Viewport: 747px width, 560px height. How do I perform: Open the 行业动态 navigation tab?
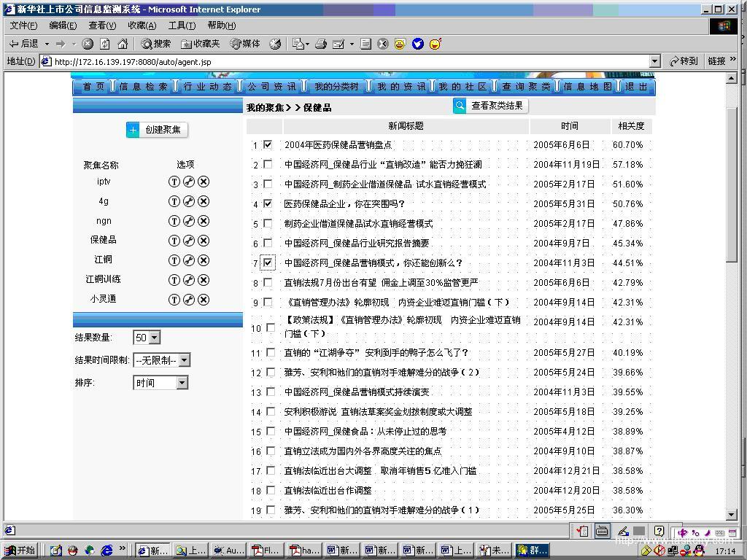[x=208, y=87]
